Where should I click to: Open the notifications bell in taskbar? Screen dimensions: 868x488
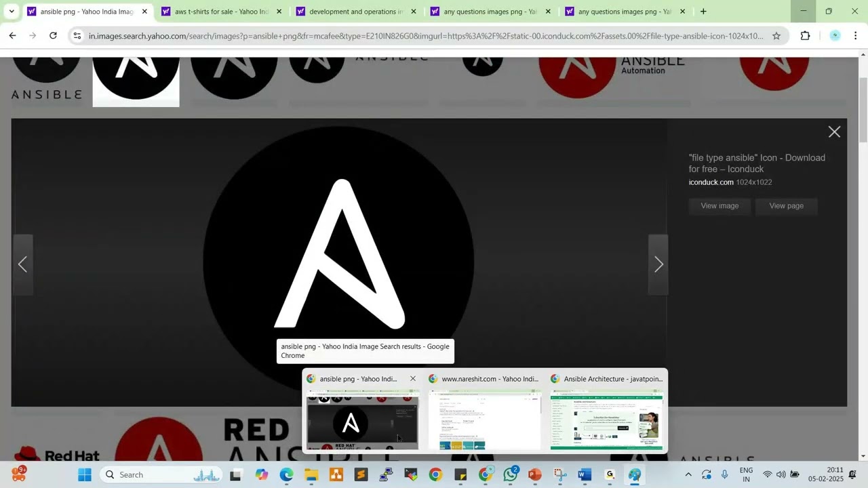coord(853,475)
